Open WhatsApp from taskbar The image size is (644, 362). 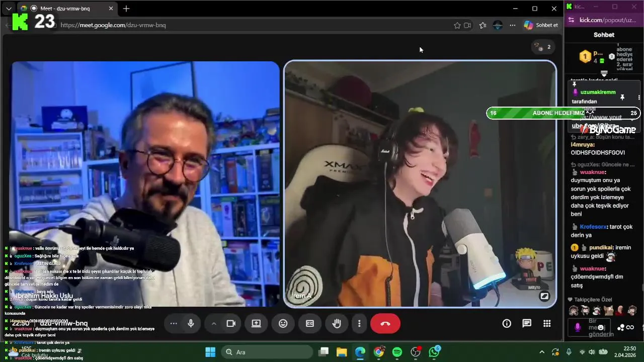[x=434, y=352]
